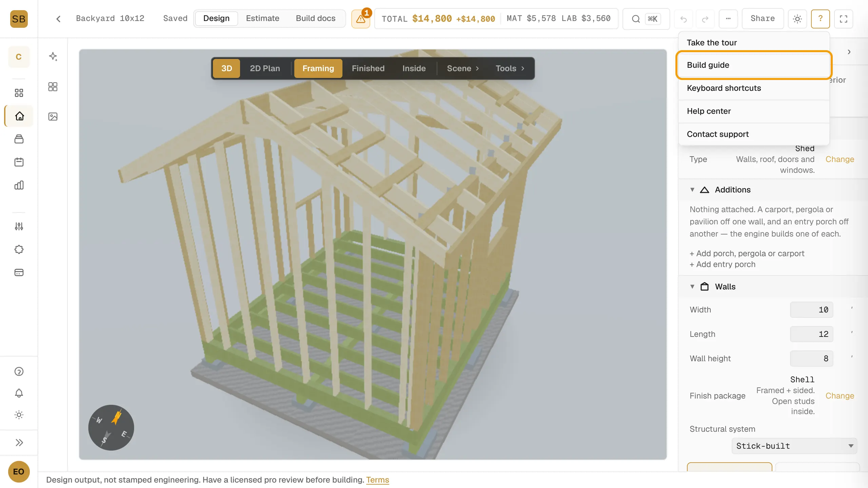Screen dimensions: 868x488
Task: Open notifications bell in sidebar
Action: pyautogui.click(x=19, y=393)
